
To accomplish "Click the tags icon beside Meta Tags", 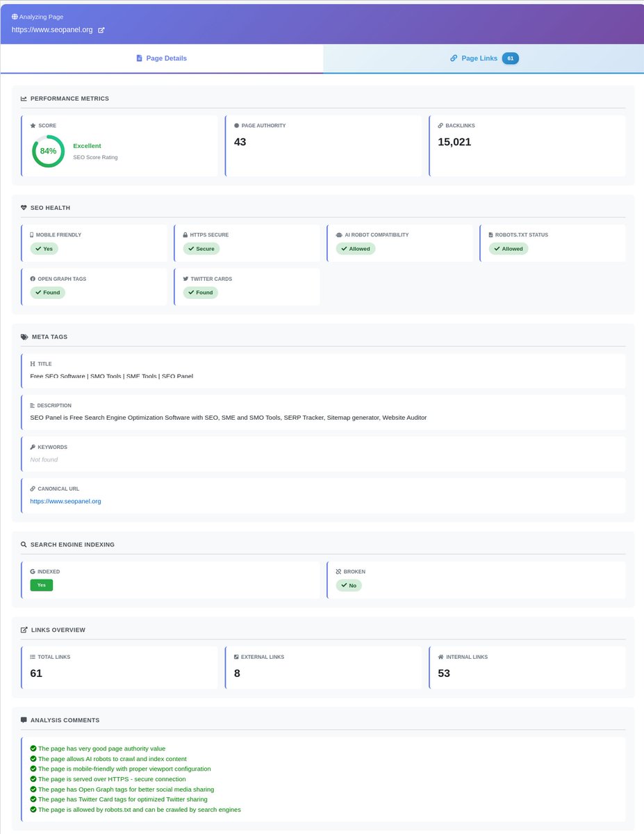I will coord(24,336).
